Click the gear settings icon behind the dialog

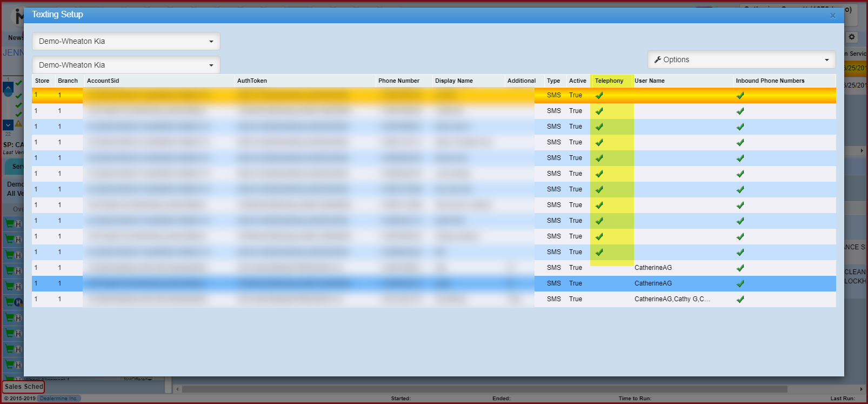852,37
